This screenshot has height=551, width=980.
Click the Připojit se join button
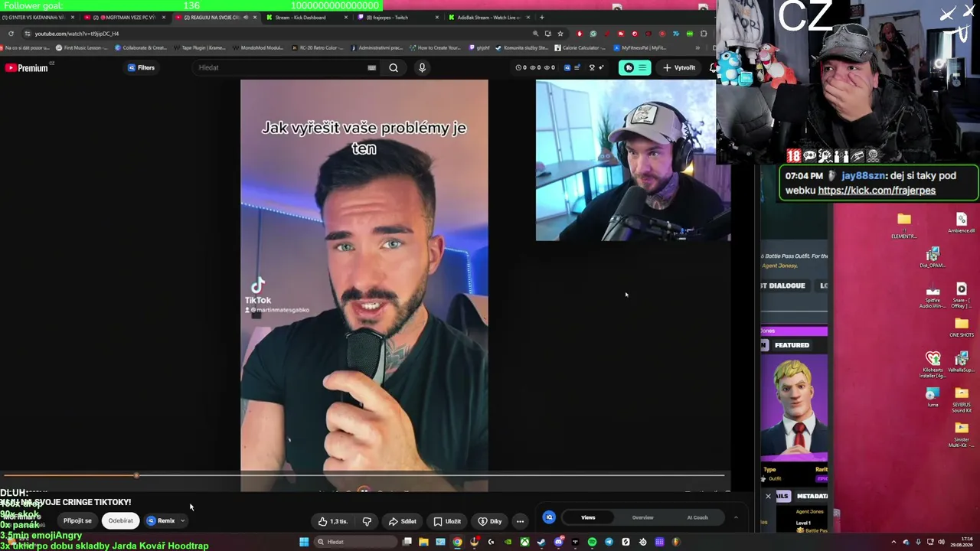[x=77, y=521]
